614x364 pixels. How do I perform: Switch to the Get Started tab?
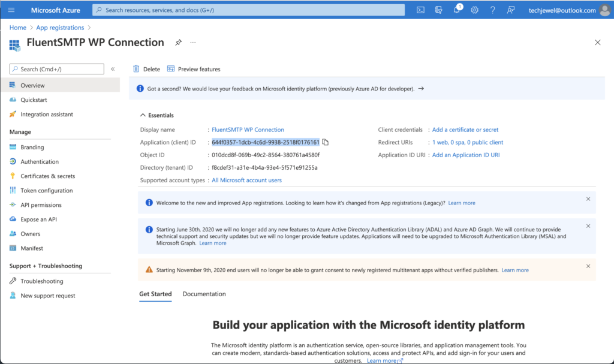[155, 294]
